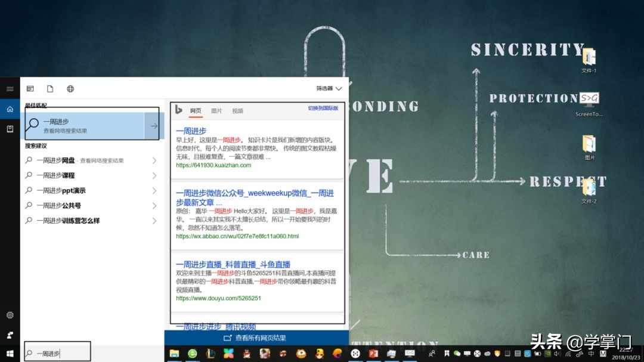Click 查看所有网页结果 at the panel bottom

[258, 338]
